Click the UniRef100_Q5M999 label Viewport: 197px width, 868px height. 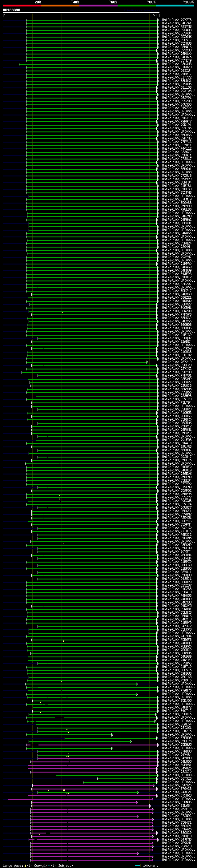pyautogui.click(x=176, y=206)
